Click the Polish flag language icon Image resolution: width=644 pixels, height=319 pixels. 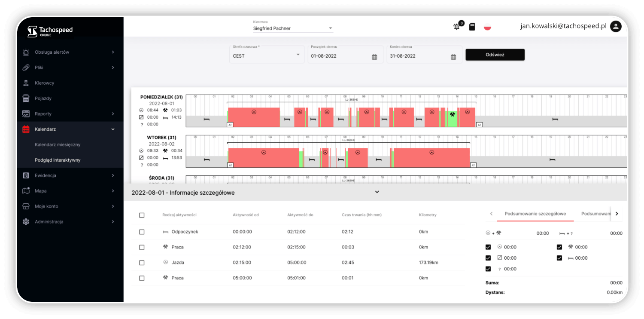487,27
